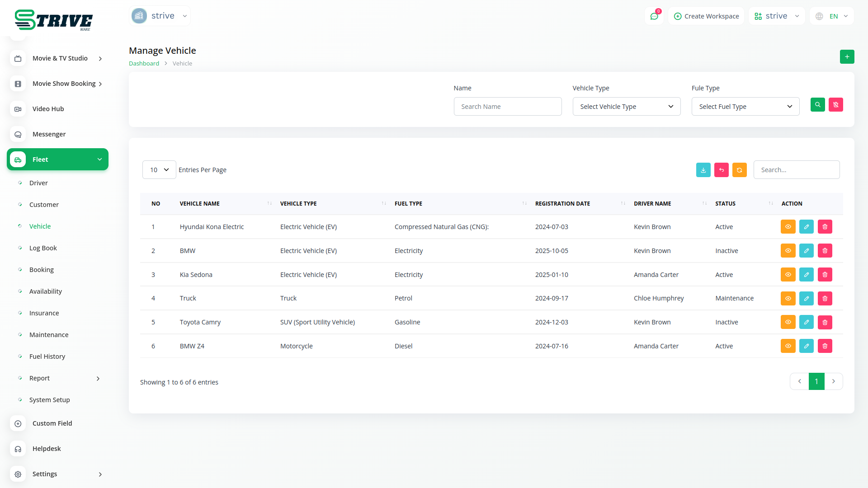
Task: View Truck row details eye icon
Action: [x=788, y=298]
